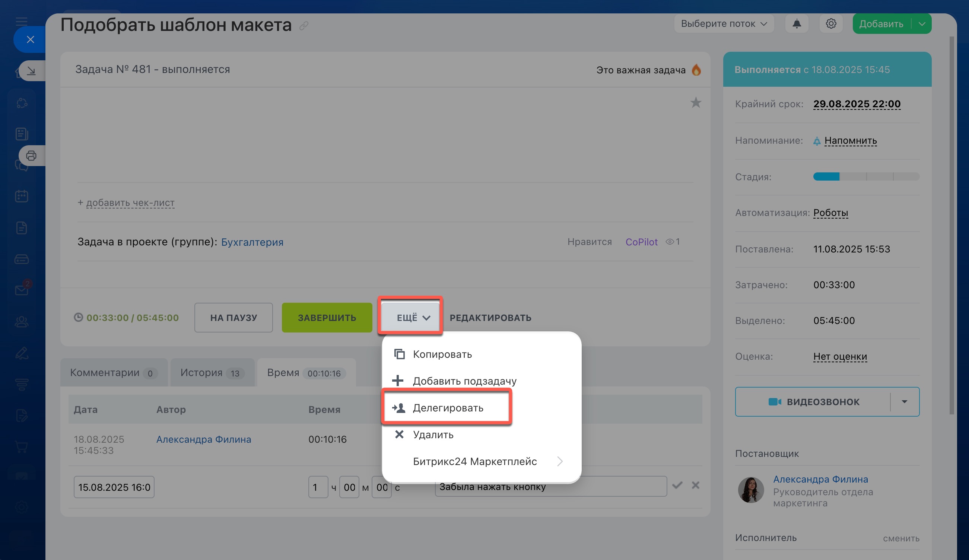
Task: Cancel time entry with cross icon
Action: 695,486
